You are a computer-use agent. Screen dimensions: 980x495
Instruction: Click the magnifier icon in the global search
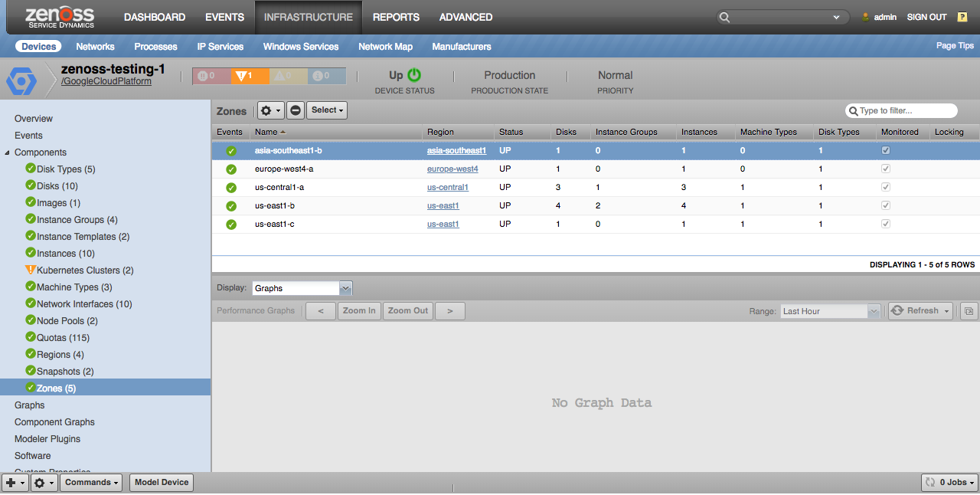coord(725,17)
